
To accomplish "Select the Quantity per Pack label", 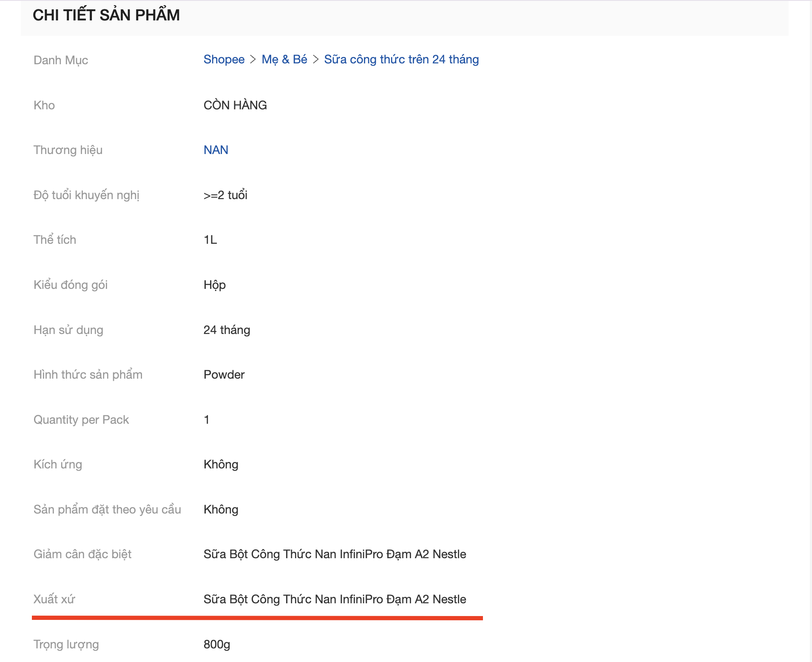I will click(x=81, y=419).
